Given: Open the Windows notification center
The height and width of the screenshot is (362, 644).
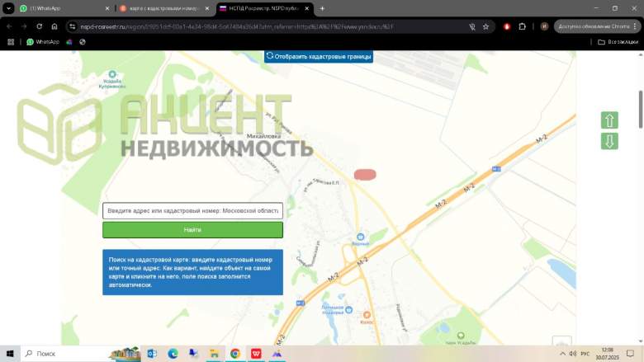Looking at the screenshot, I should (x=631, y=354).
